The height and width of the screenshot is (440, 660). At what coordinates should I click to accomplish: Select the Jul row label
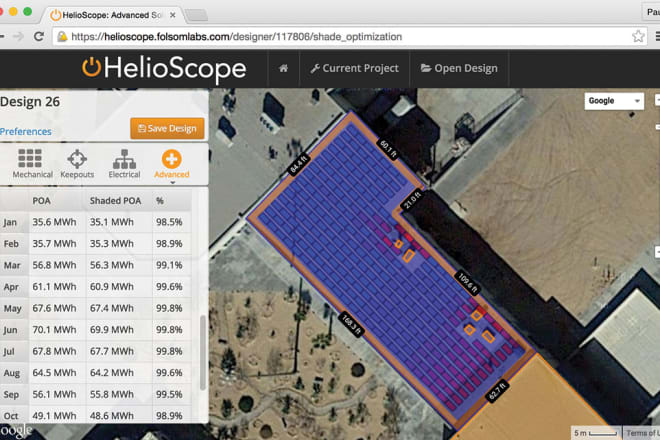pyautogui.click(x=9, y=352)
